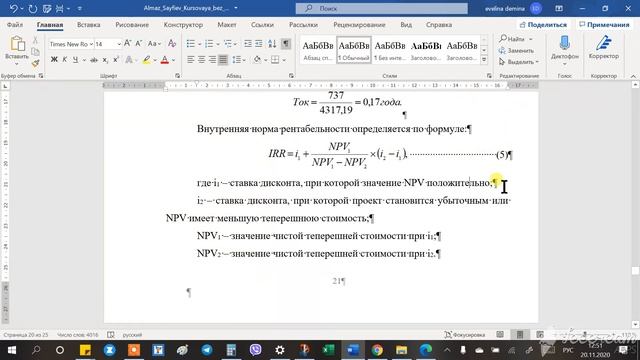Collapse the ribbon using the chevron arrow

click(x=633, y=76)
